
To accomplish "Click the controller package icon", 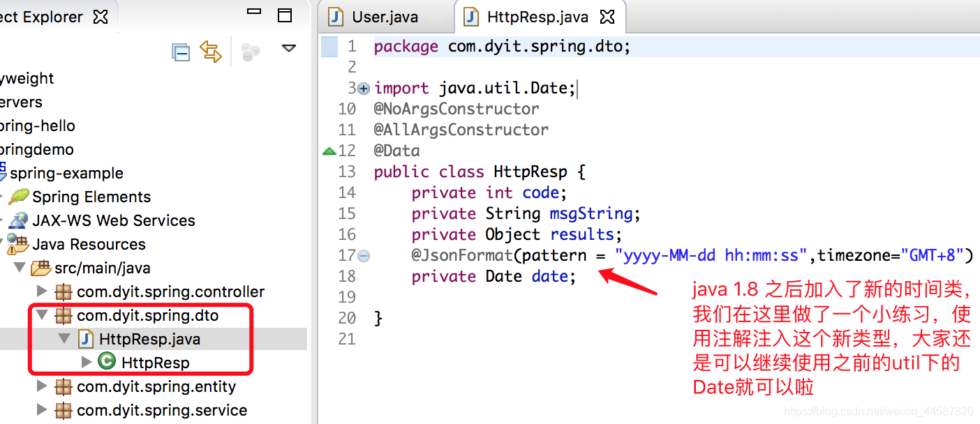I will (64, 291).
